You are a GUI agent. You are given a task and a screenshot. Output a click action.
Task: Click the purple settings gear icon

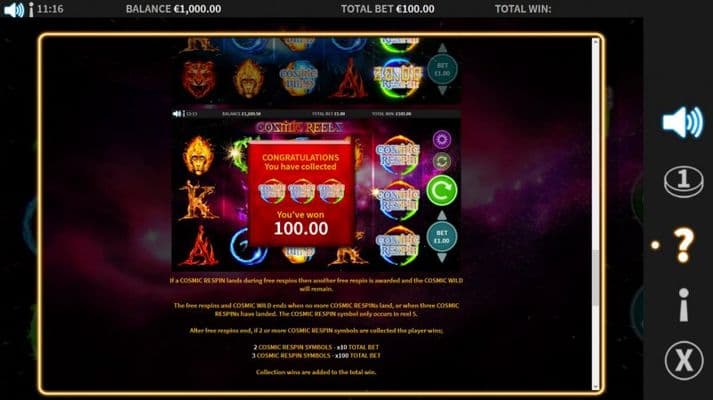click(442, 139)
